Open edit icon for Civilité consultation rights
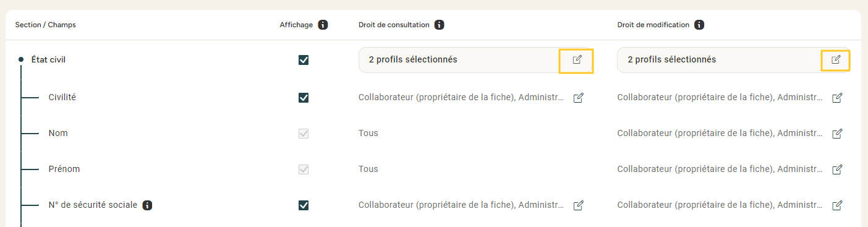 [x=579, y=98]
